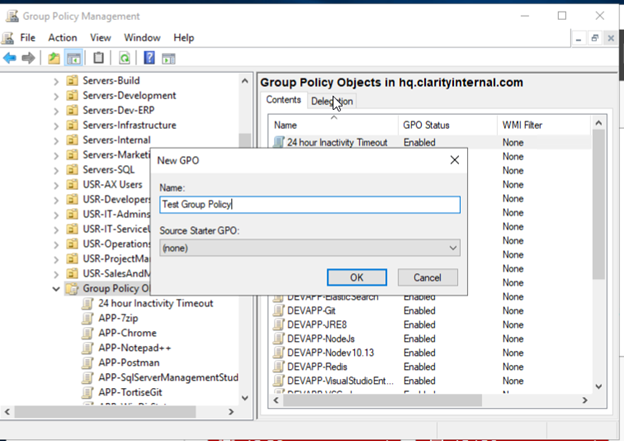Select APP-TortiseGit in the tree
Viewport: 624px width, 441px height.
point(130,392)
